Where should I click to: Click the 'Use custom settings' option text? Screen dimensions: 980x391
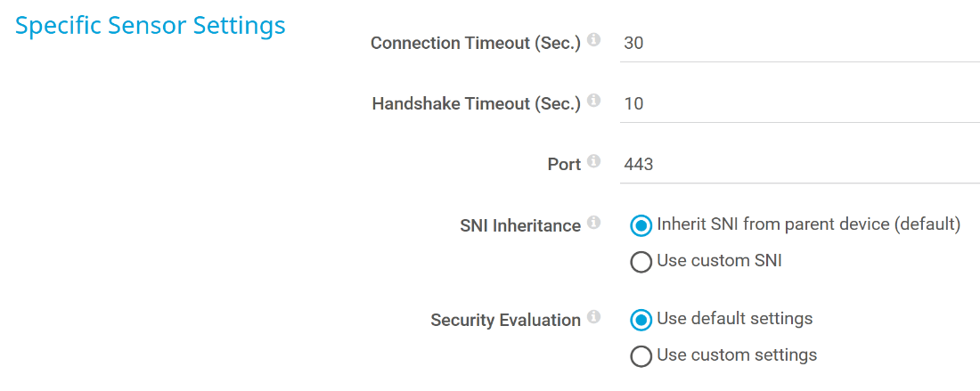pos(737,355)
